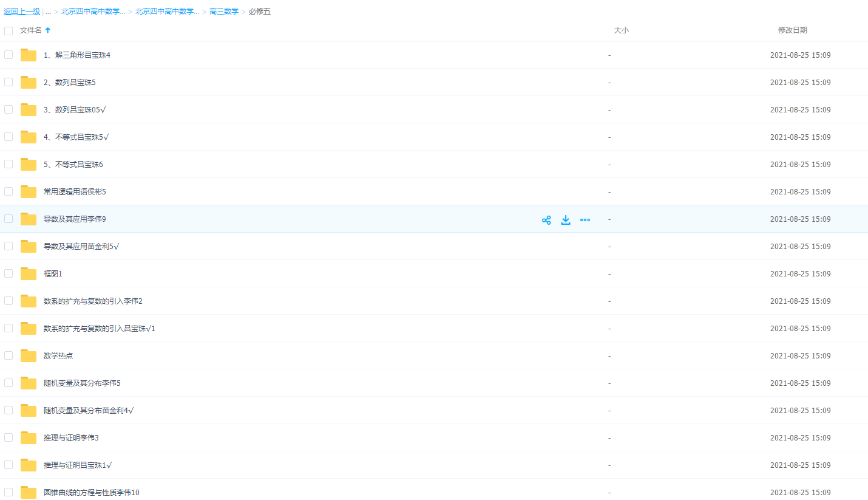Click the folder icon for 推理与证明李伟3
This screenshot has height=500, width=868.
click(x=29, y=438)
